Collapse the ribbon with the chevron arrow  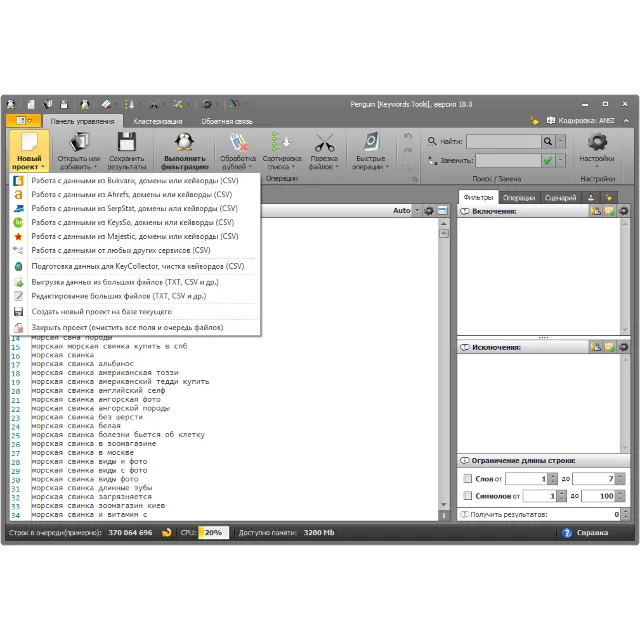pyautogui.click(x=626, y=121)
